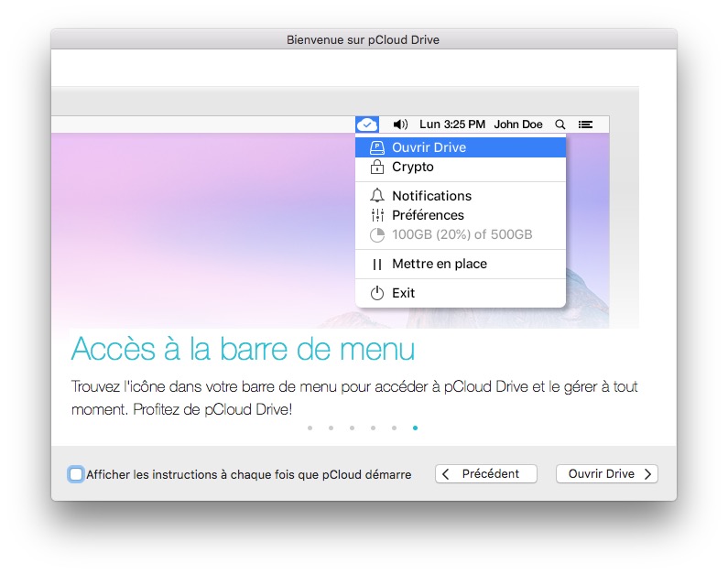This screenshot has width=728, height=574.
Task: Choose Exit from the pCloud menu
Action: point(461,293)
